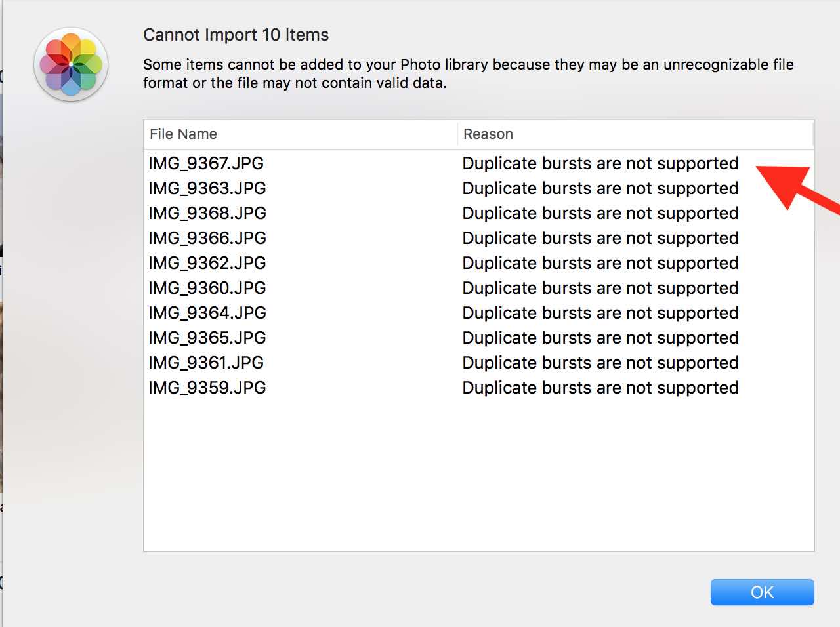Click the IMG_9359.JPG entry
This screenshot has height=627, width=840.
[x=207, y=388]
